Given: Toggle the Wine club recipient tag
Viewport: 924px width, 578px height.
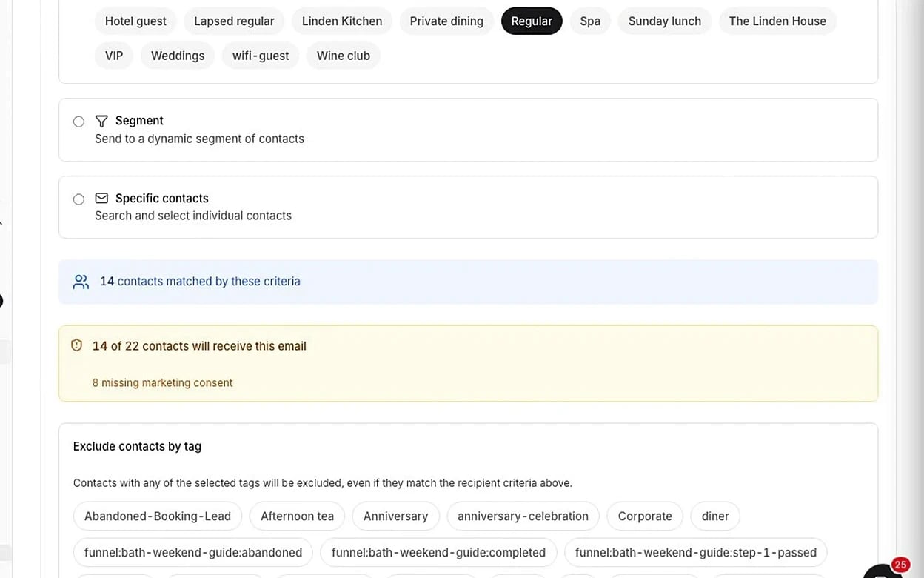Looking at the screenshot, I should (344, 56).
